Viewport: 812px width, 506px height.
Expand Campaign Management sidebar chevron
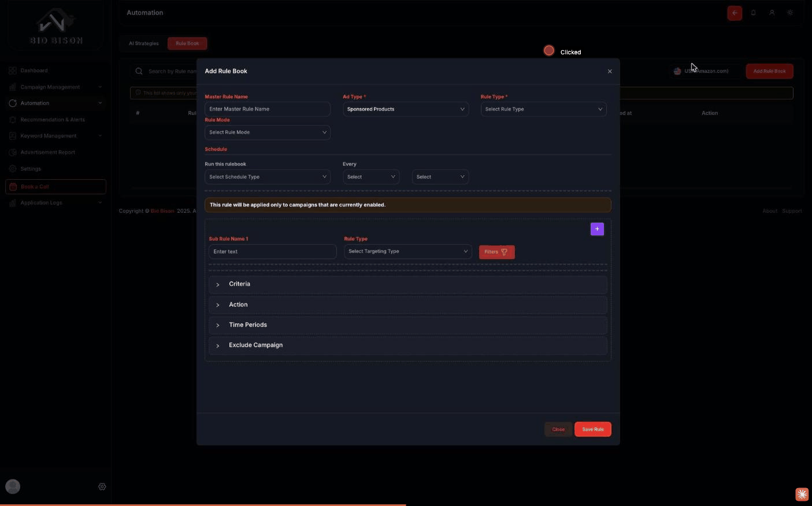pos(100,87)
